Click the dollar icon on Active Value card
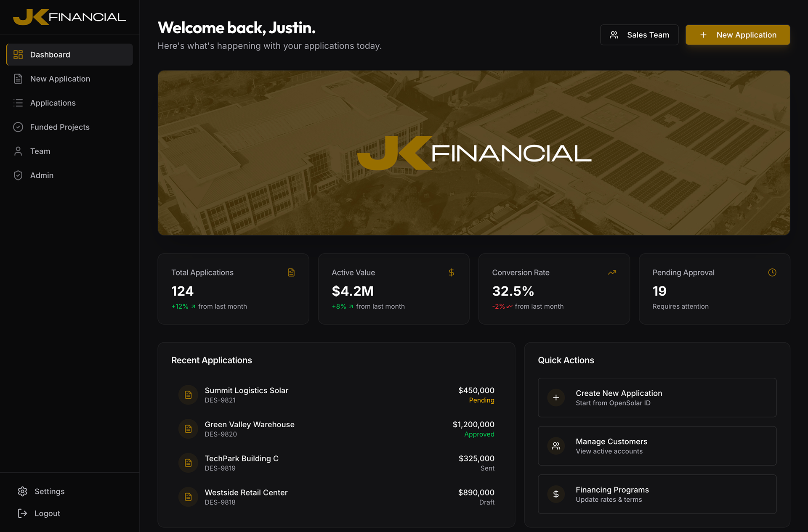 pos(451,273)
